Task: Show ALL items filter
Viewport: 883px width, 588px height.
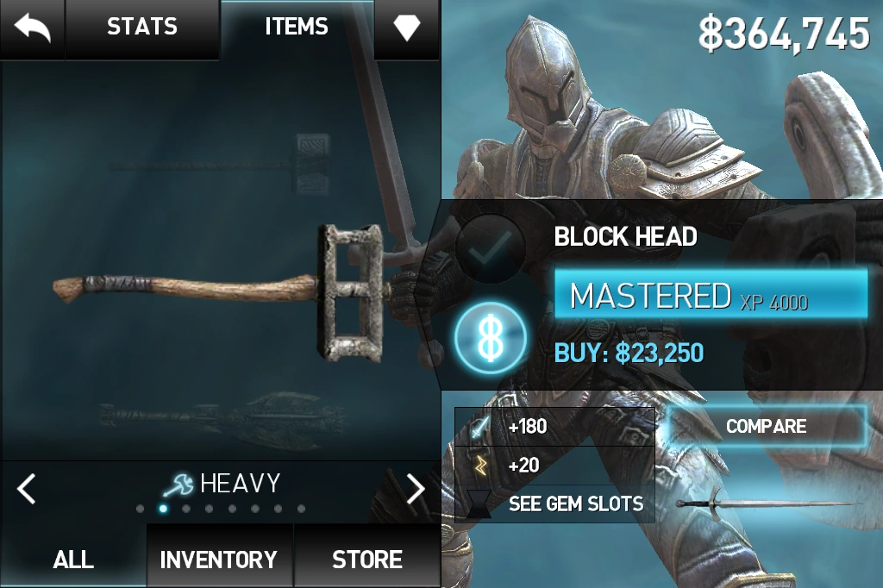Action: [x=73, y=560]
